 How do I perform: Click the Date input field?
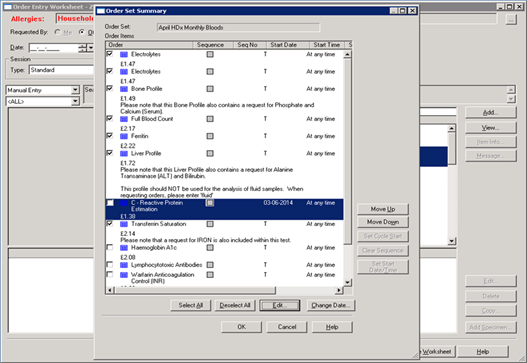[x=54, y=48]
